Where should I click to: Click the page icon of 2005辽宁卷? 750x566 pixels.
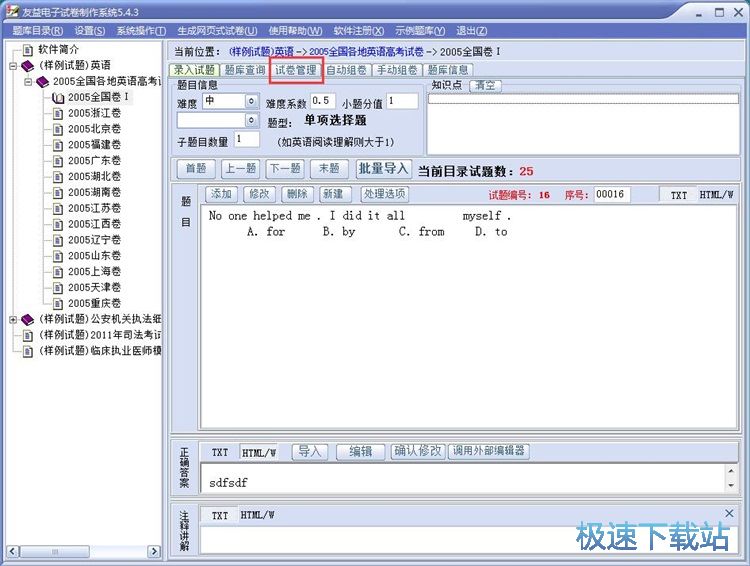tap(58, 241)
